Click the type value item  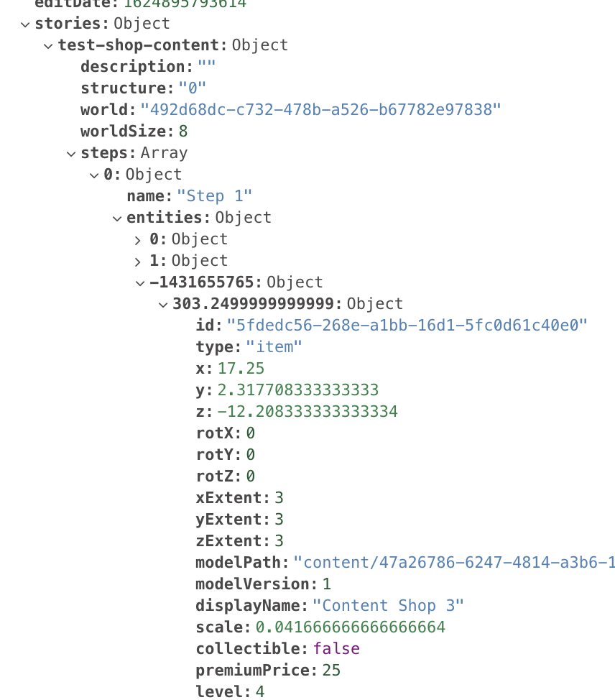click(274, 346)
